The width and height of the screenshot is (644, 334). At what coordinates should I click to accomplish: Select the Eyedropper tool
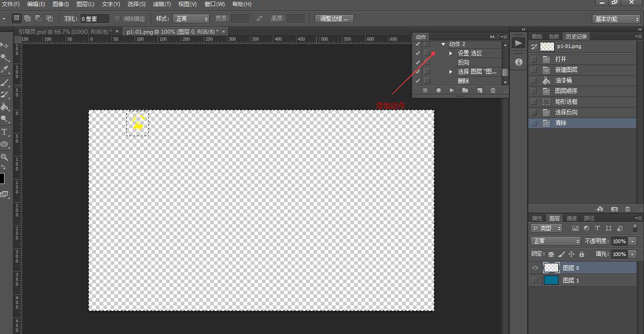point(4,70)
